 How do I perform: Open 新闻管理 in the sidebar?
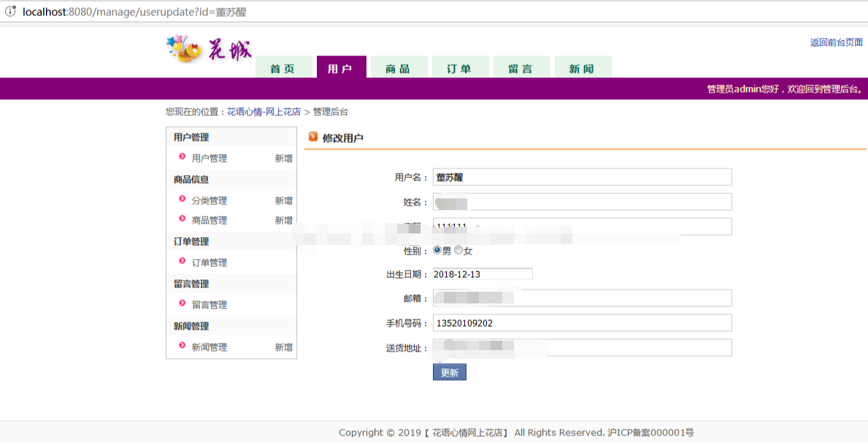[210, 347]
